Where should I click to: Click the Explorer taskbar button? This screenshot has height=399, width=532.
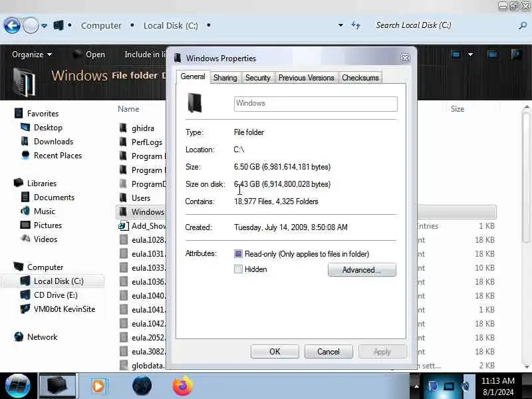(x=58, y=386)
